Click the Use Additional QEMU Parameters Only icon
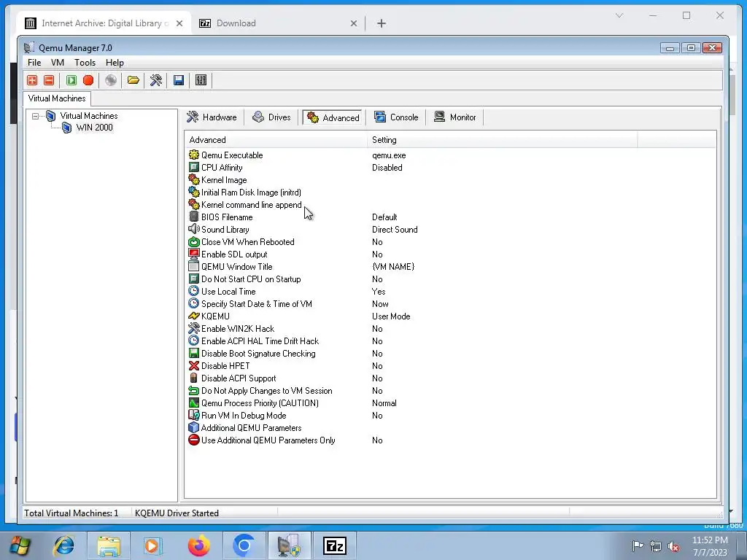The width and height of the screenshot is (747, 560). point(194,440)
